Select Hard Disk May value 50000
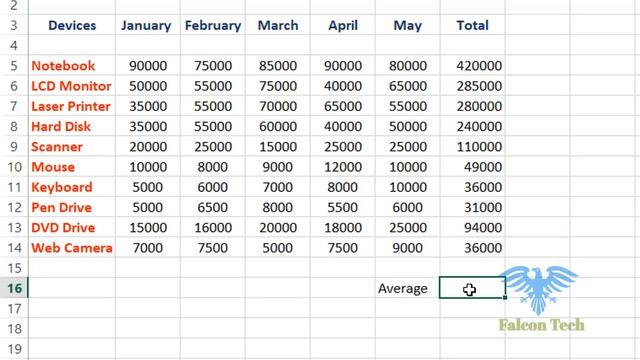The height and width of the screenshot is (360, 640). pyautogui.click(x=407, y=127)
